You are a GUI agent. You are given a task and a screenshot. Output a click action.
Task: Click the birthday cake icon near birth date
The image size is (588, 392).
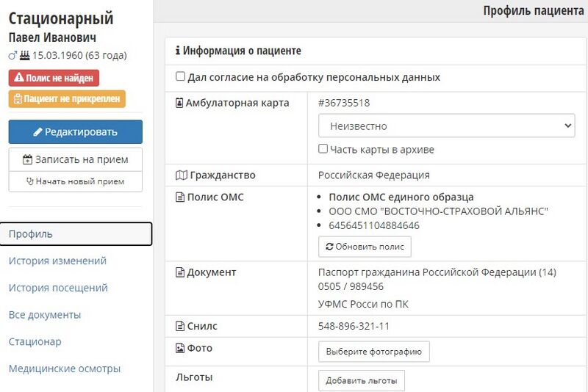(24, 55)
